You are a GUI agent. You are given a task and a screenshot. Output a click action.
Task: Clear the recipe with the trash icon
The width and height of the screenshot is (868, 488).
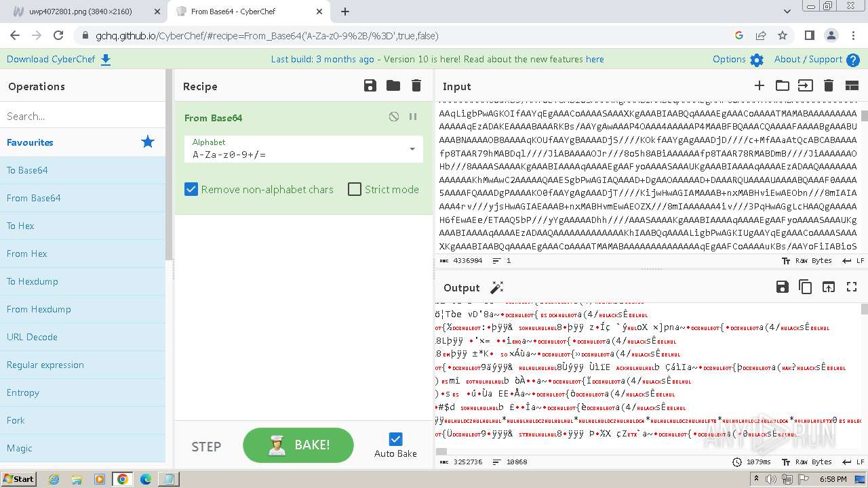click(416, 85)
